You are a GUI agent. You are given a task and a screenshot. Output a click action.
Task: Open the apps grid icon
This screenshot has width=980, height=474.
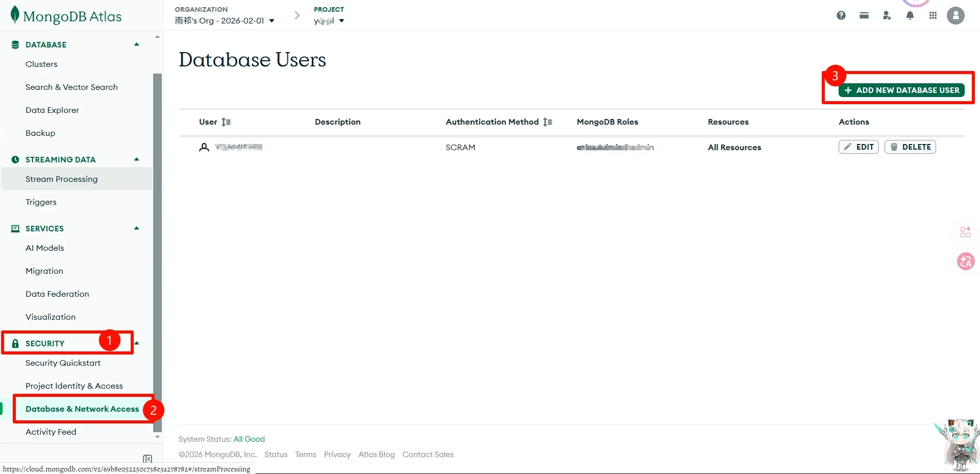[933, 15]
